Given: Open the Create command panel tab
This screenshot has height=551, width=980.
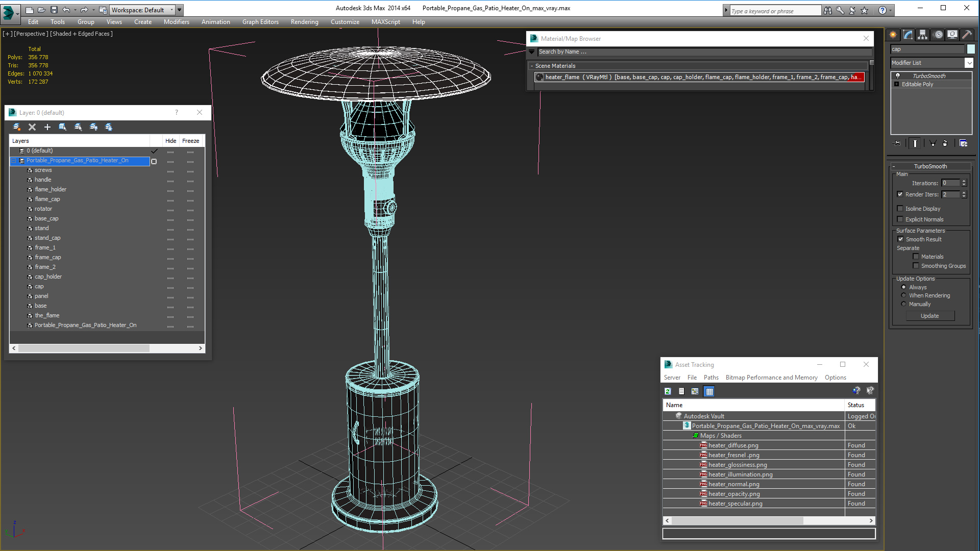Looking at the screenshot, I should point(893,35).
